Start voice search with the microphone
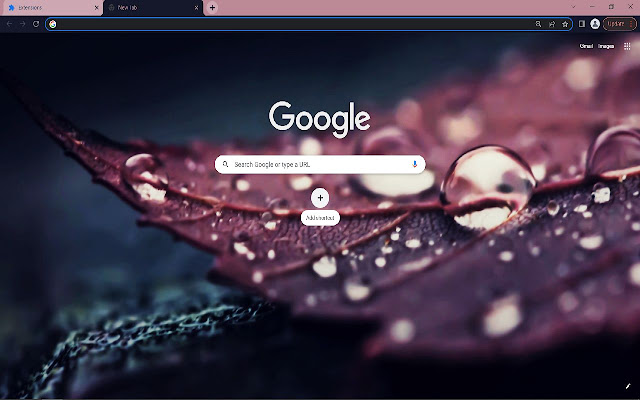The height and width of the screenshot is (400, 640). pos(415,164)
